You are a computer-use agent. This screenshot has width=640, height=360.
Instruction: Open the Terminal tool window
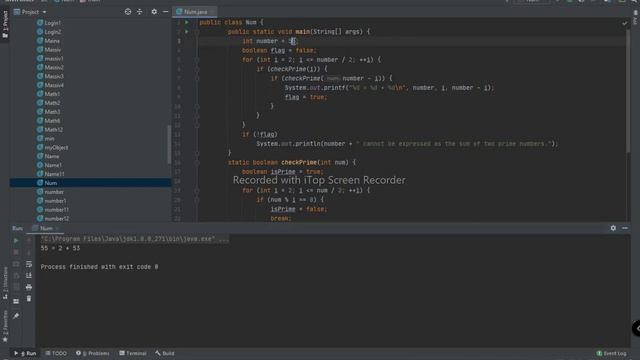click(x=133, y=353)
